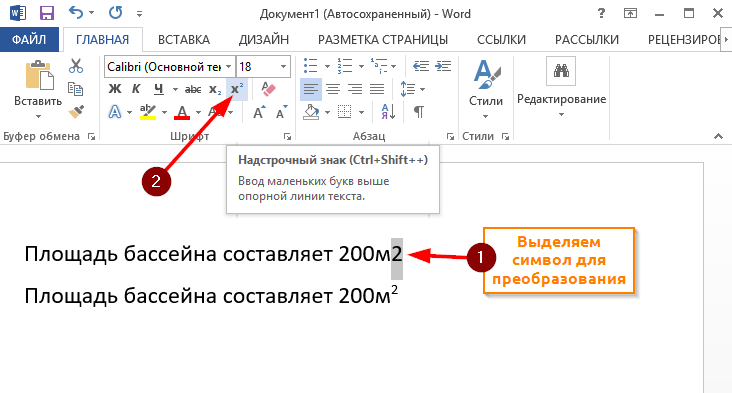732x393 pixels.
Task: Click Ribbon Display Options icon
Action: 630,14
